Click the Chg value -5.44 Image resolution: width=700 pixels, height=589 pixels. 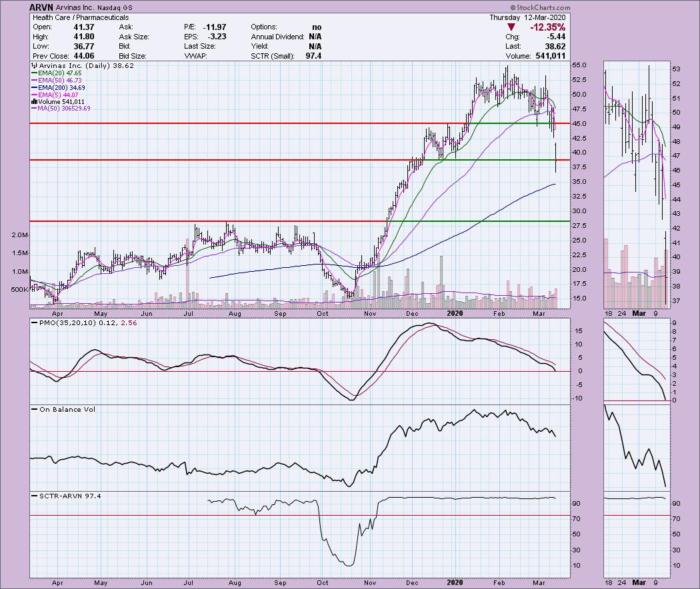(x=556, y=37)
